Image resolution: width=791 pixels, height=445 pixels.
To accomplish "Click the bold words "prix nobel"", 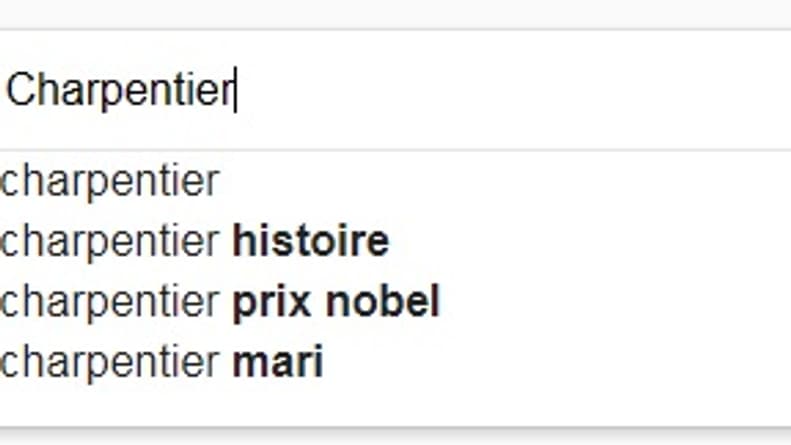I will tap(336, 302).
